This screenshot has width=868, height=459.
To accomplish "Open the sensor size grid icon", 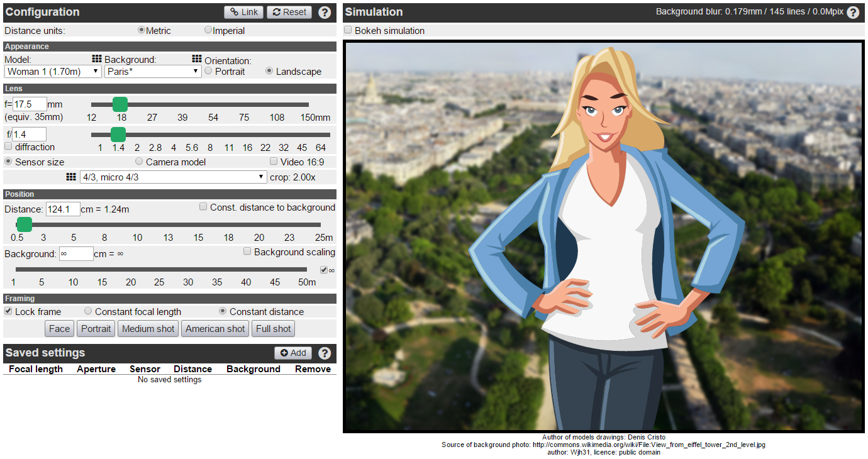I will coord(71,177).
